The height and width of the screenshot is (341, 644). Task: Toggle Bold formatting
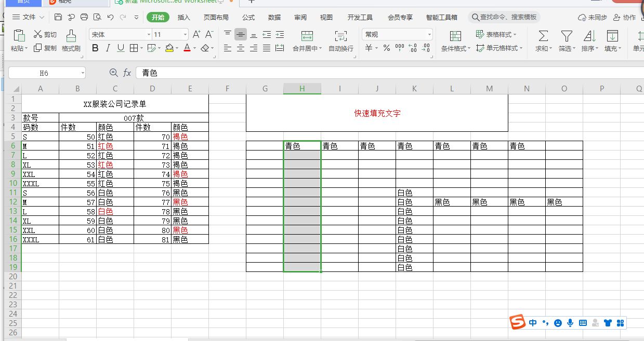pyautogui.click(x=95, y=48)
